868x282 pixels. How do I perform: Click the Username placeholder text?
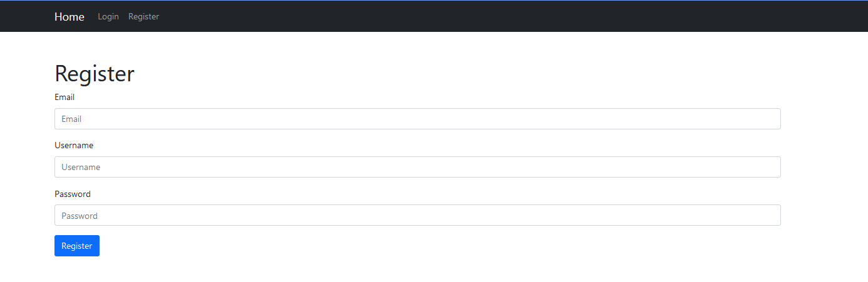pos(81,167)
